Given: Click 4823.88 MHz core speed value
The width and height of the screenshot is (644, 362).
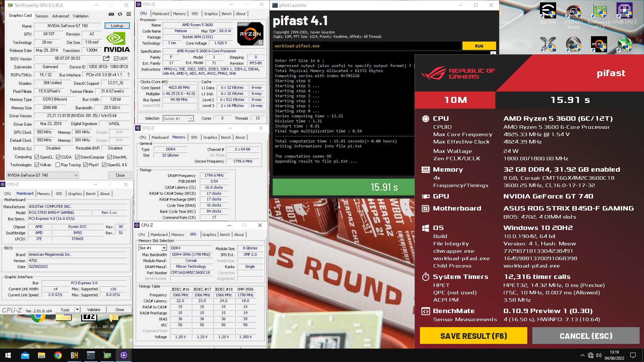Looking at the screenshot, I should [x=179, y=87].
